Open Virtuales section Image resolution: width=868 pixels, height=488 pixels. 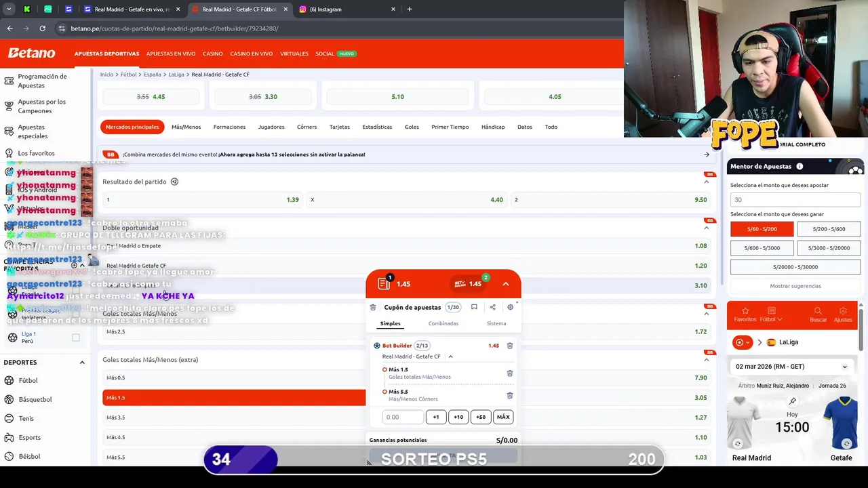[x=294, y=54]
